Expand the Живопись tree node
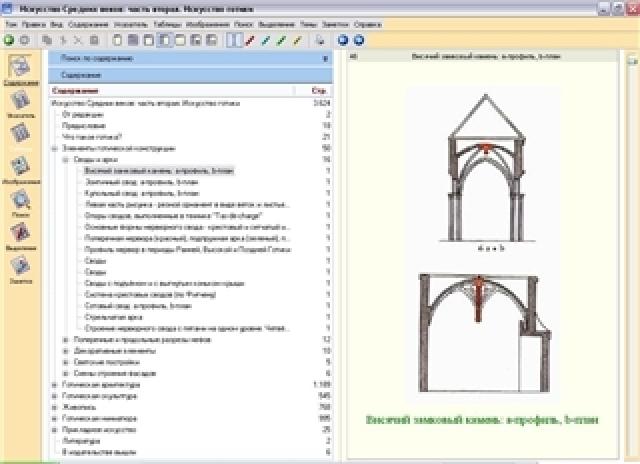 [x=53, y=407]
